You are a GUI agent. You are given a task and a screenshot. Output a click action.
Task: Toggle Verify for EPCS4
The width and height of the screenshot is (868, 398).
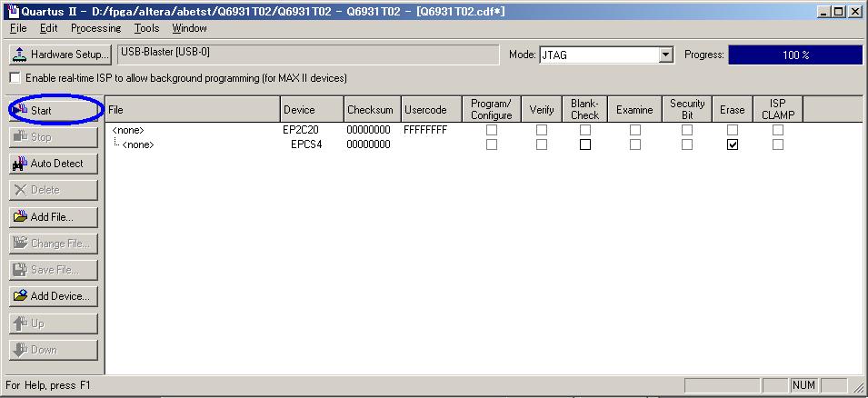(542, 144)
